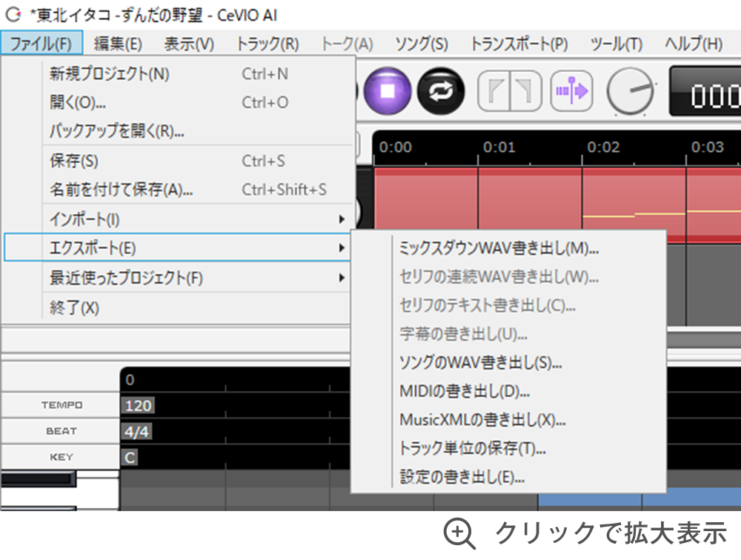Expand the エクスポート(E) submenu
741x560 pixels.
[177, 247]
